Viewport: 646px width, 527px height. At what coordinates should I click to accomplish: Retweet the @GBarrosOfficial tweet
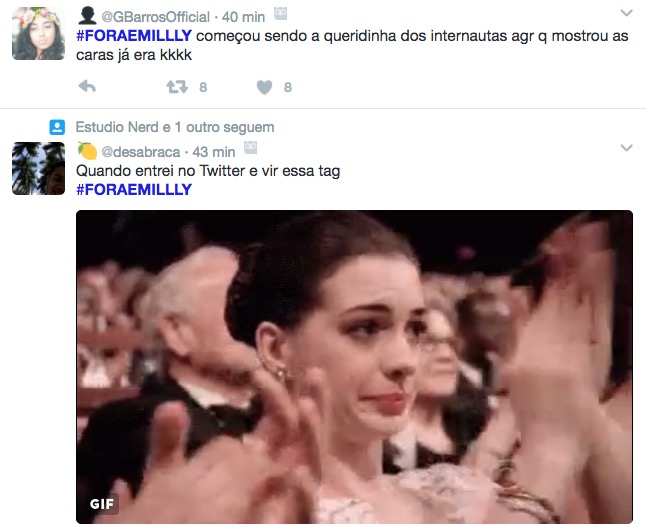pyautogui.click(x=177, y=87)
